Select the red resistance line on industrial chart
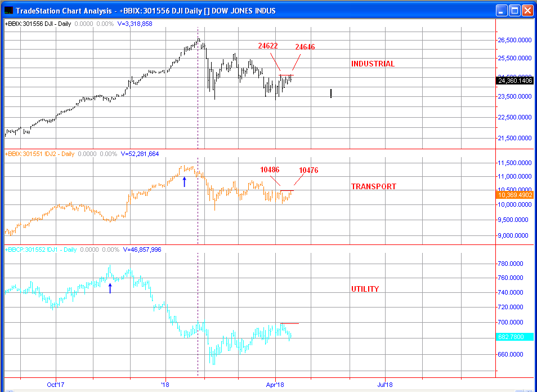Viewport: 537px width, 392px height. pyautogui.click(x=287, y=75)
